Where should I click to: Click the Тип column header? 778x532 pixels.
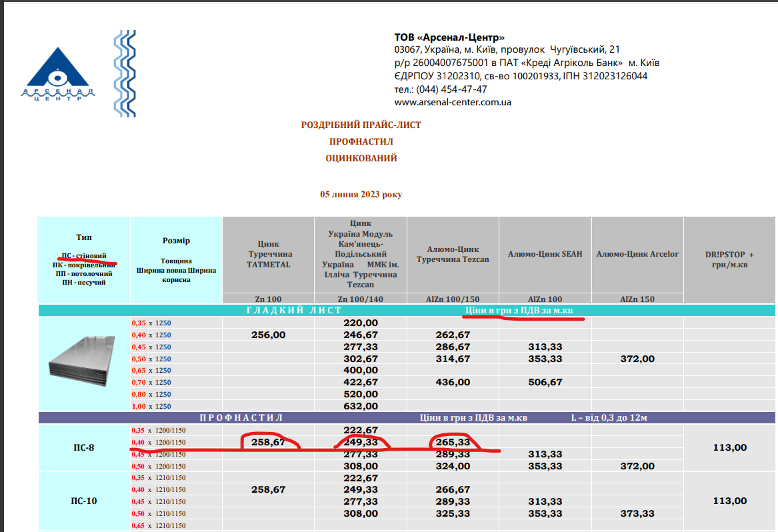[x=84, y=237]
